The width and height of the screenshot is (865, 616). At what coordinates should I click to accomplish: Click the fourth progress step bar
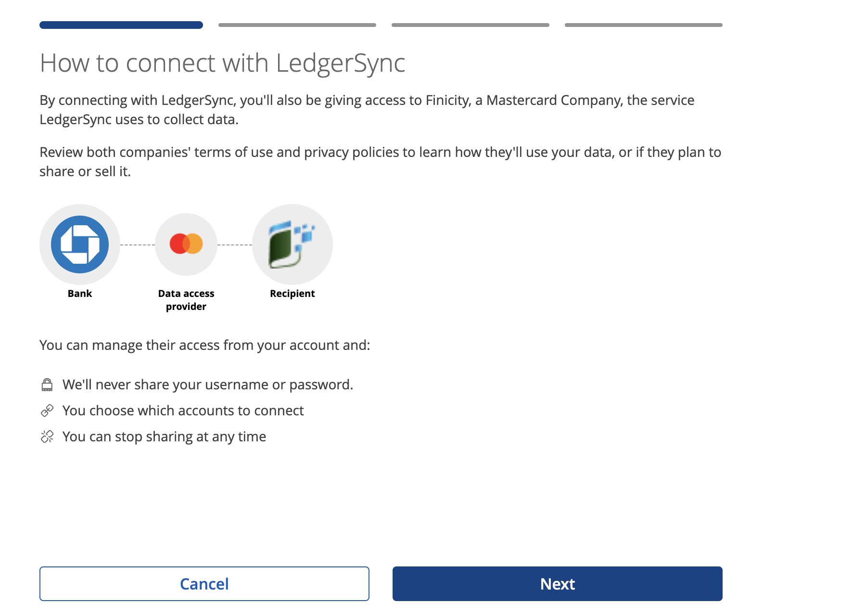click(x=644, y=25)
